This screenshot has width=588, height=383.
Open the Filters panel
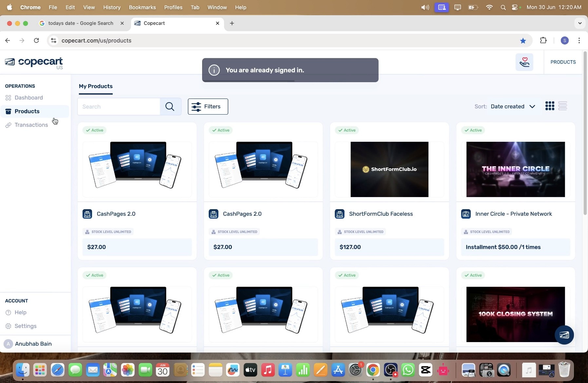click(208, 107)
